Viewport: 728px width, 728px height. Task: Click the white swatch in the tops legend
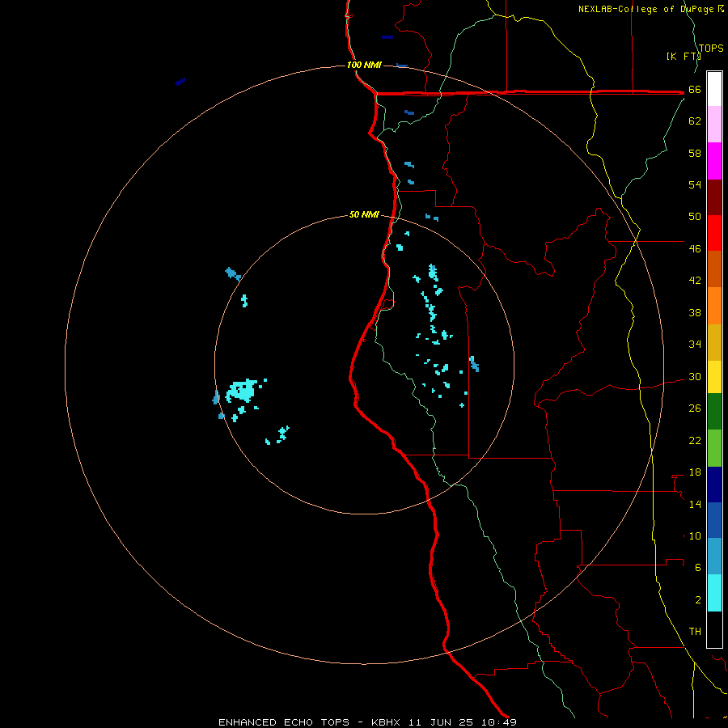point(714,89)
